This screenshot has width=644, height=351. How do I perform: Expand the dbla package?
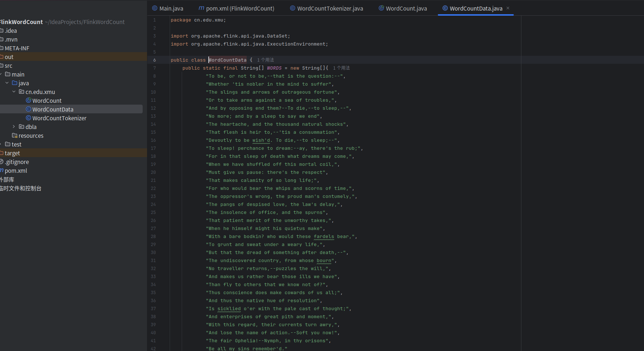(x=14, y=127)
